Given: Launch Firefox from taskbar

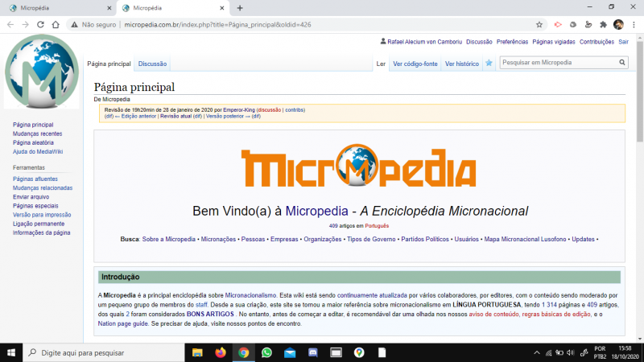Looking at the screenshot, I should pyautogui.click(x=221, y=352).
